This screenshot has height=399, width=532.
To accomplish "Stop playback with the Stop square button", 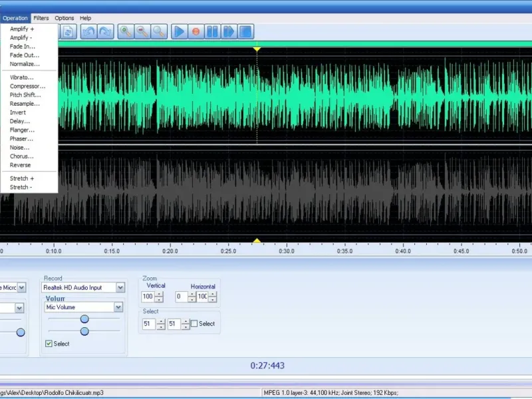I will 245,31.
